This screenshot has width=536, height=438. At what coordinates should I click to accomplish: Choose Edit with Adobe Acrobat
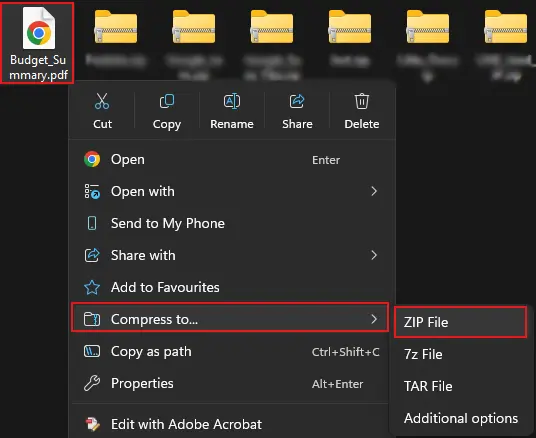(x=230, y=424)
